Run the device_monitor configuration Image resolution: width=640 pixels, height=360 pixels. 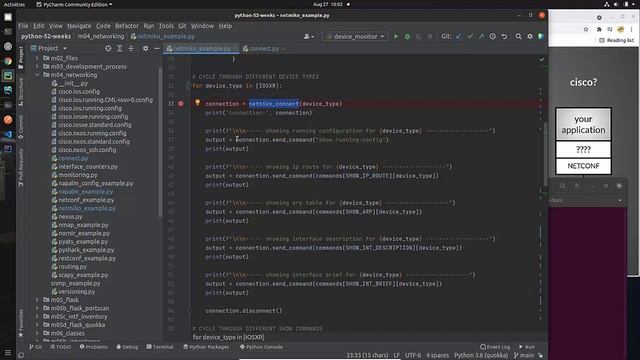396,36
